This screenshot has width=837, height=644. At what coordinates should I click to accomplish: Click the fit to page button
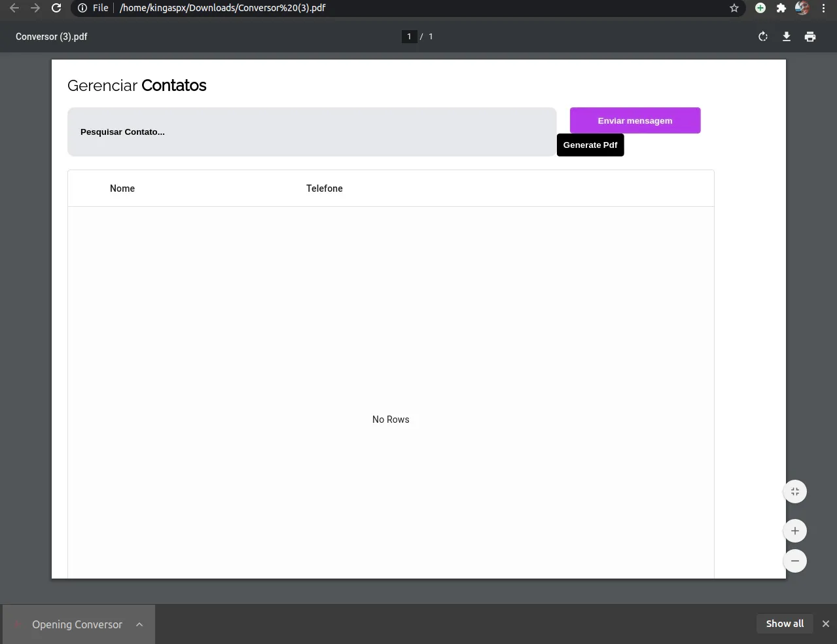[795, 492]
